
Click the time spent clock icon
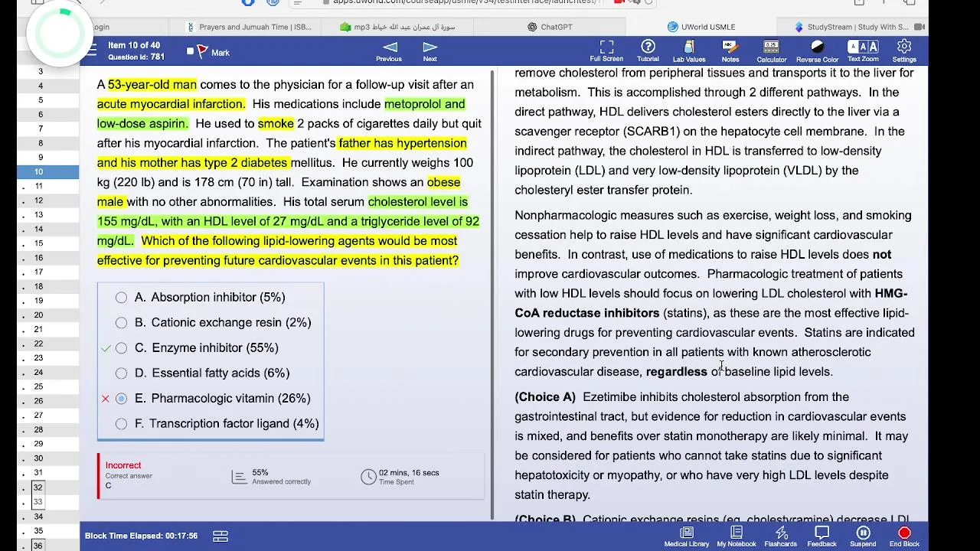[x=368, y=476]
